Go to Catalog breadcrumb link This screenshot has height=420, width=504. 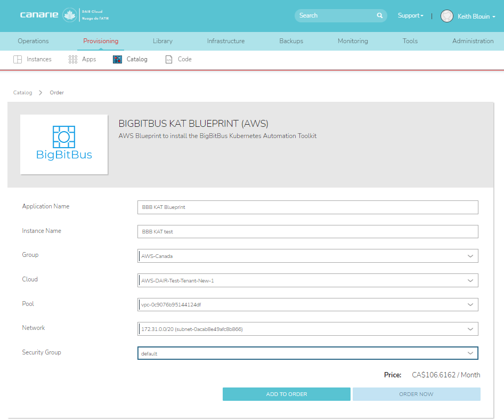tap(23, 93)
